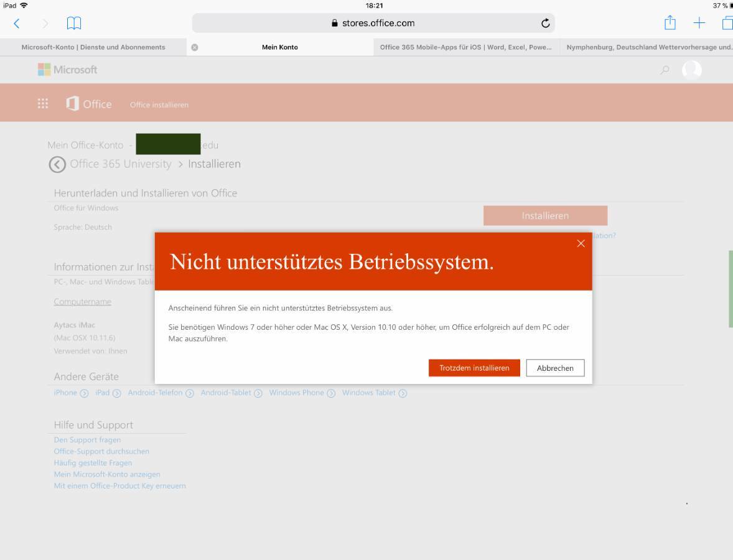Image resolution: width=733 pixels, height=560 pixels.
Task: Tap the Wi-Fi status icon
Action: coord(24,6)
